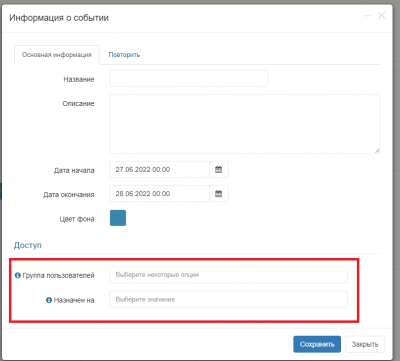Open the Группа пользователей options selector
Viewport: 400px width, 361px height.
click(x=228, y=275)
